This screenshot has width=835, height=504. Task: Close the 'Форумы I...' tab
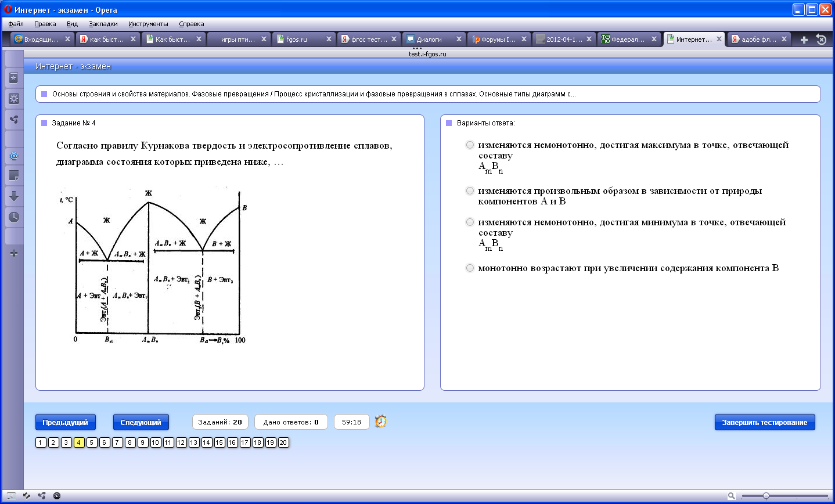point(524,39)
